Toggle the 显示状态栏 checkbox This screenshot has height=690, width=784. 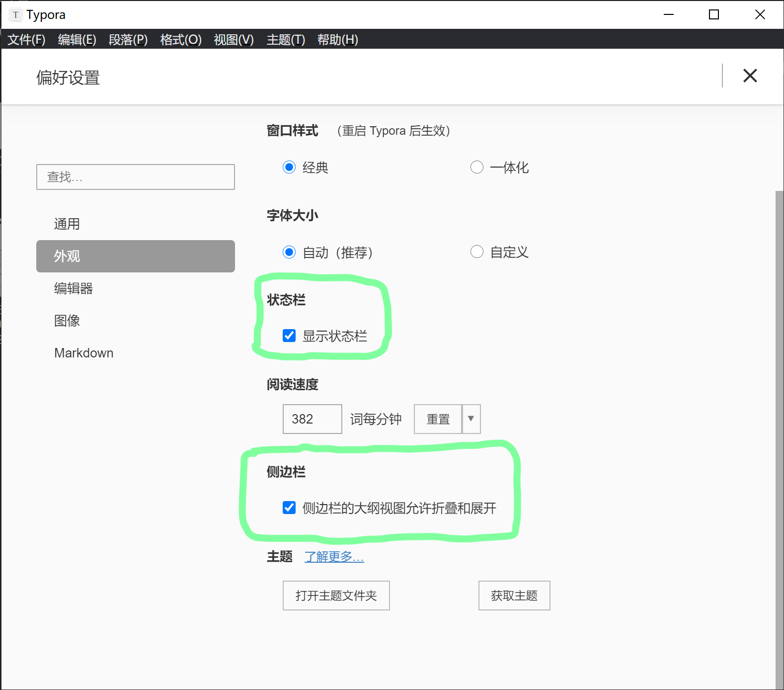tap(289, 336)
